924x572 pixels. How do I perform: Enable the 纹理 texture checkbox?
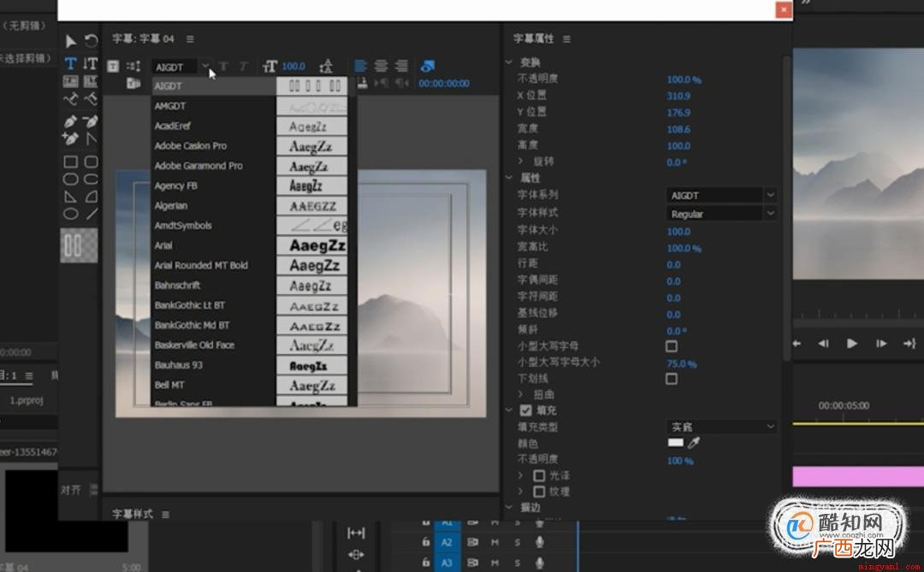tap(539, 492)
